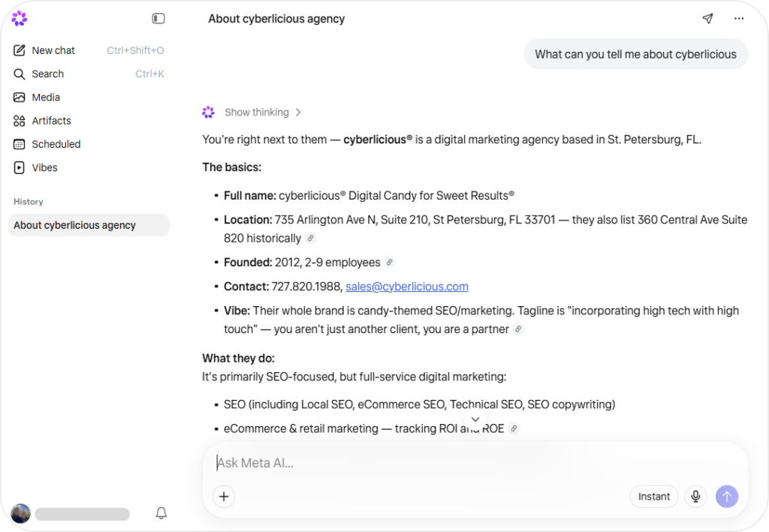769x532 pixels.
Task: Expand Show thinking
Action: pos(262,113)
